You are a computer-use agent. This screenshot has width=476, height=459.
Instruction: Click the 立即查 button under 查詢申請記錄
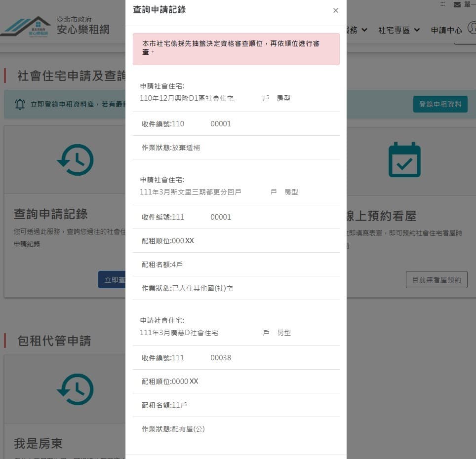coord(112,280)
